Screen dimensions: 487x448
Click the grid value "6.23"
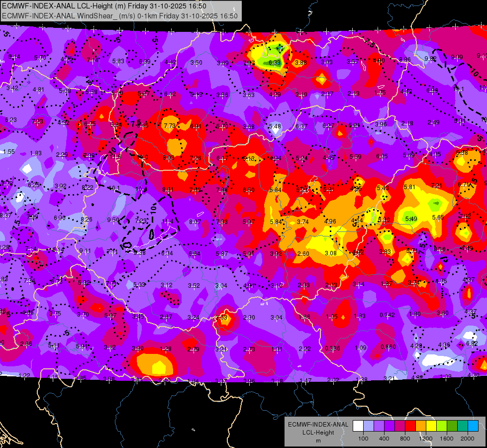(11, 119)
